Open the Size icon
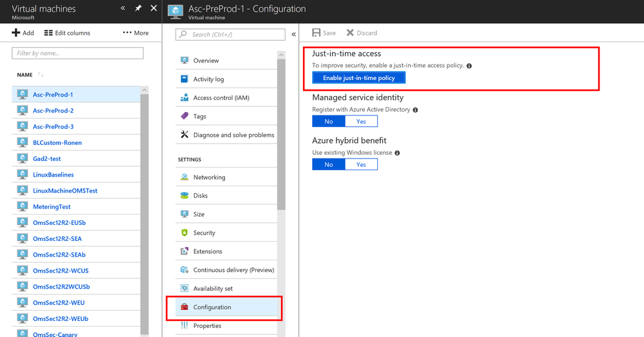This screenshot has height=337, width=644. [x=184, y=214]
